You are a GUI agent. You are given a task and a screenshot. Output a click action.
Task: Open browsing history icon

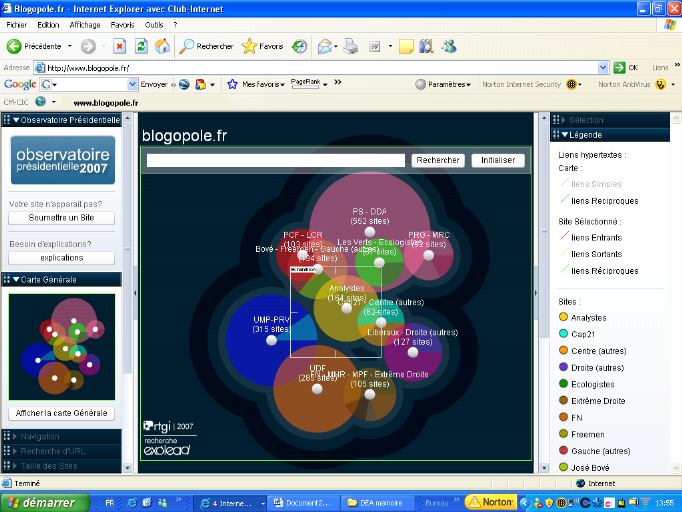coord(299,46)
